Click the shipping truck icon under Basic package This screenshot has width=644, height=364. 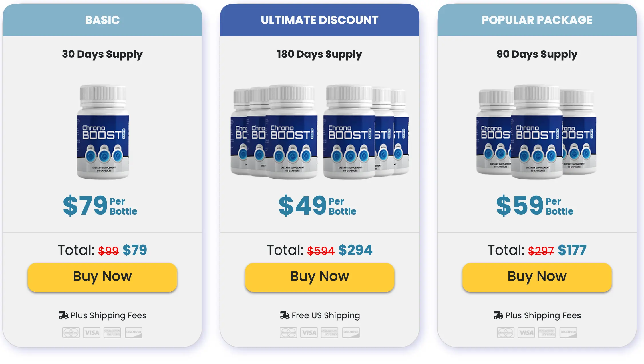[x=63, y=315]
